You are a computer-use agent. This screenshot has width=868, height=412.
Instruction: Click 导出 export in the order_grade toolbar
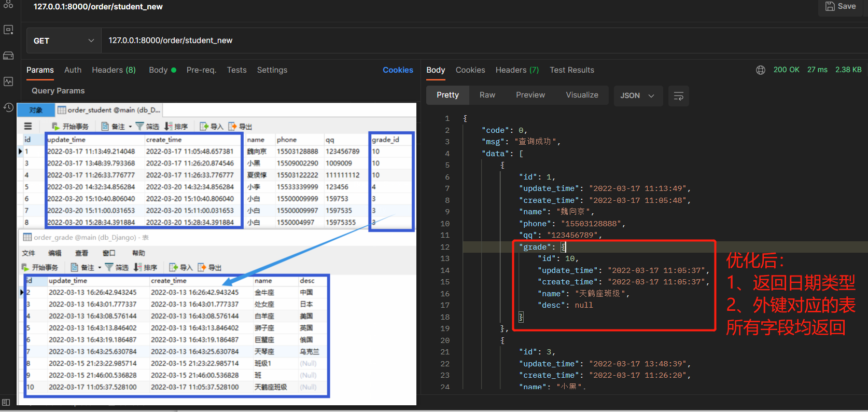[209, 268]
